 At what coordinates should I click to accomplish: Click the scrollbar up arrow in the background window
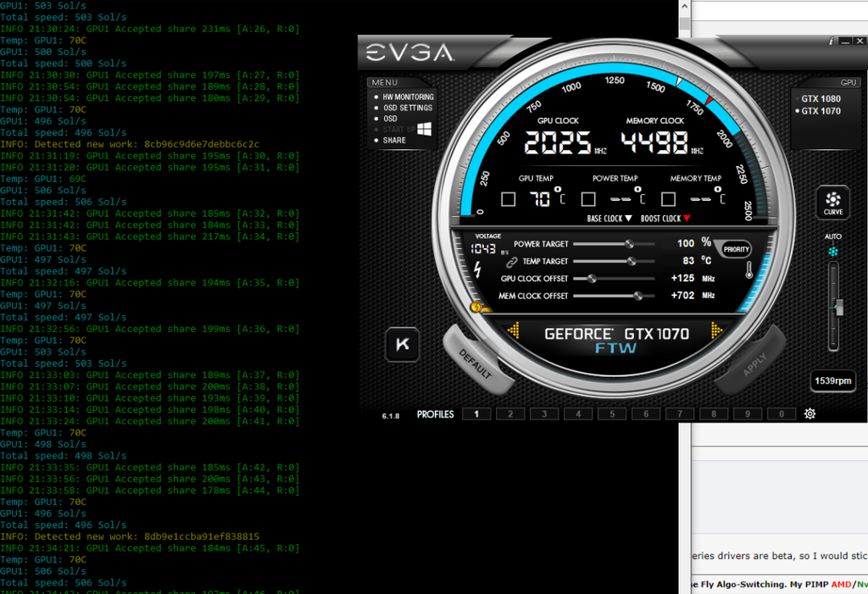(685, 7)
